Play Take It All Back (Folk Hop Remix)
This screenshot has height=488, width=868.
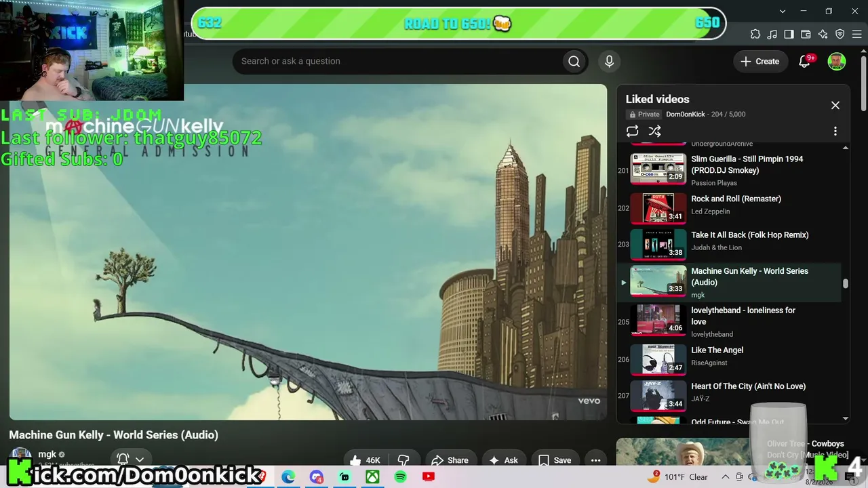[x=750, y=235]
